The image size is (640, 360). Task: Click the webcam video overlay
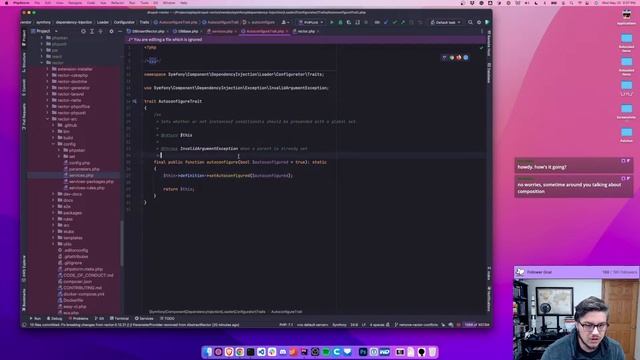pos(576,319)
